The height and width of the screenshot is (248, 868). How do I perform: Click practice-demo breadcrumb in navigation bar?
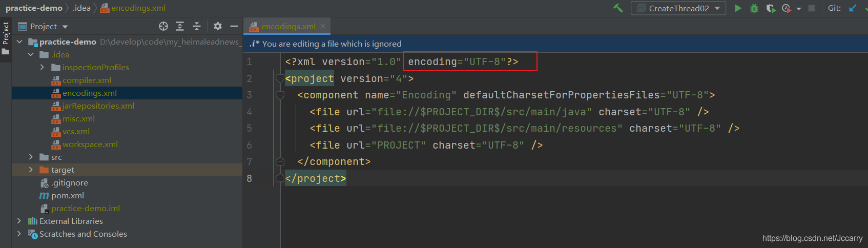tap(34, 8)
